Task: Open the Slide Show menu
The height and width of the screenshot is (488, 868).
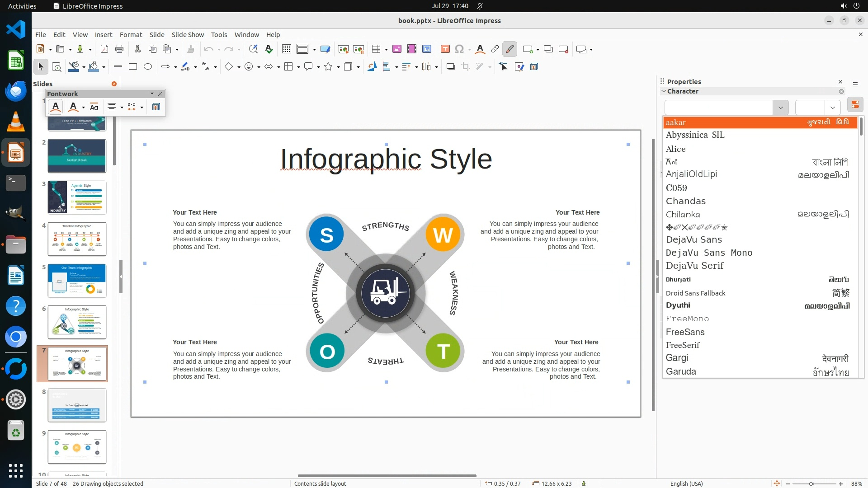Action: [188, 35]
